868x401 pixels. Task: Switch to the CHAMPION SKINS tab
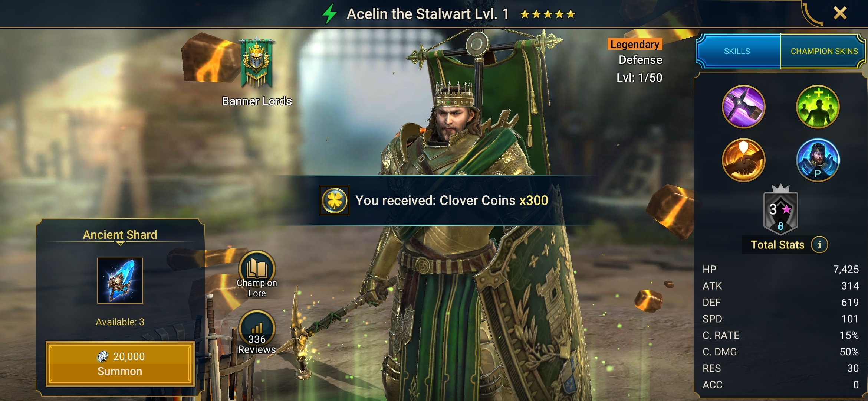pyautogui.click(x=824, y=51)
